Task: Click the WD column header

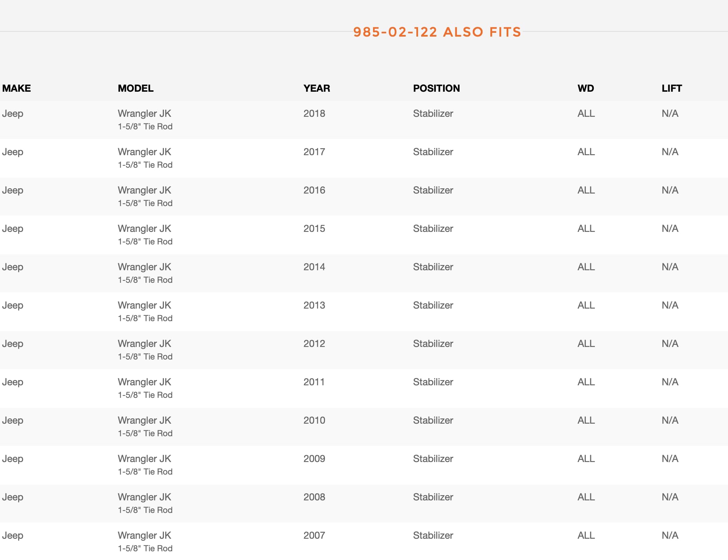Action: point(585,88)
